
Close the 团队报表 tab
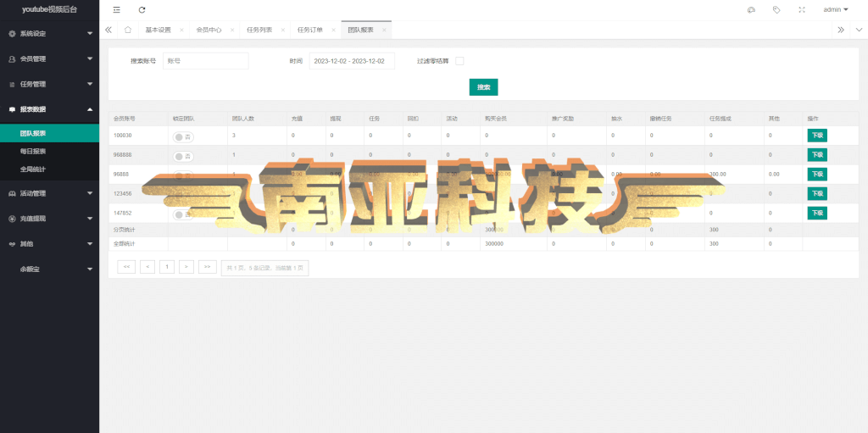tap(384, 30)
